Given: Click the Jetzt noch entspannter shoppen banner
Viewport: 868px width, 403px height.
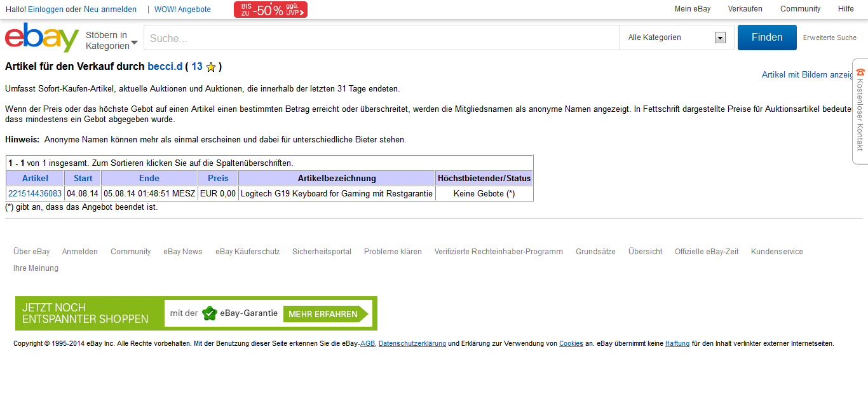Looking at the screenshot, I should pyautogui.click(x=196, y=313).
